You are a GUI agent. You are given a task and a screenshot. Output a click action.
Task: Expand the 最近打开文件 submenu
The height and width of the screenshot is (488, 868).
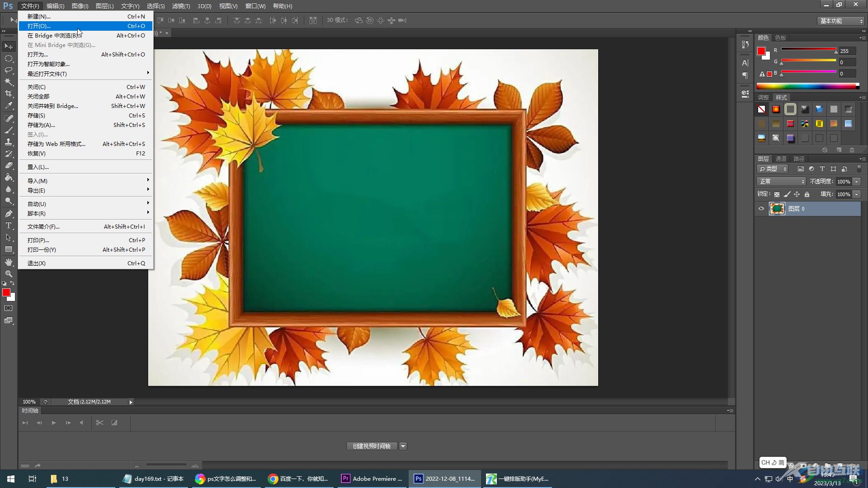86,74
